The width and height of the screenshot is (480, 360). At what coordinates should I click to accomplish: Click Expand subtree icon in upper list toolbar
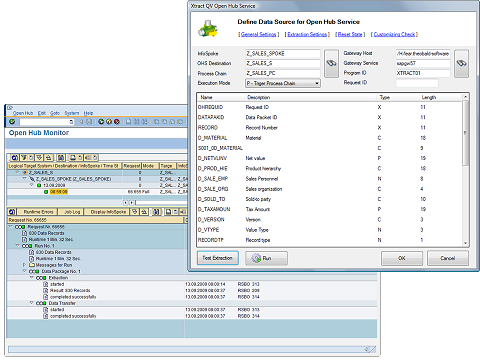tap(39, 157)
